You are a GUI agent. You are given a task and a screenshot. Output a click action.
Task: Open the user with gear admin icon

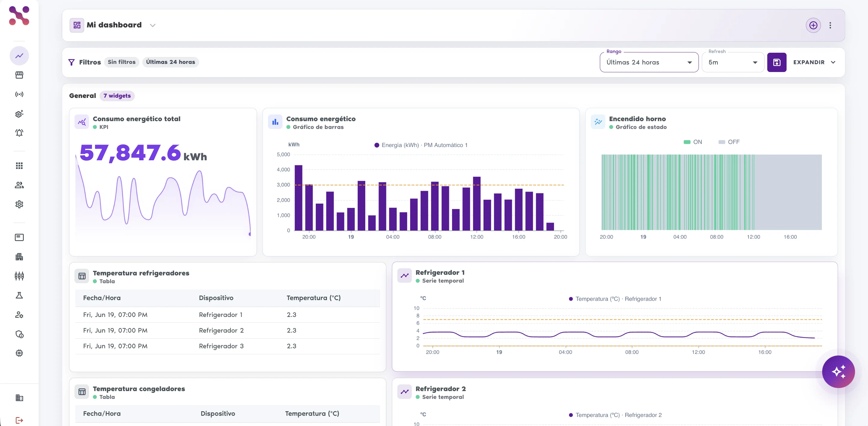click(19, 315)
